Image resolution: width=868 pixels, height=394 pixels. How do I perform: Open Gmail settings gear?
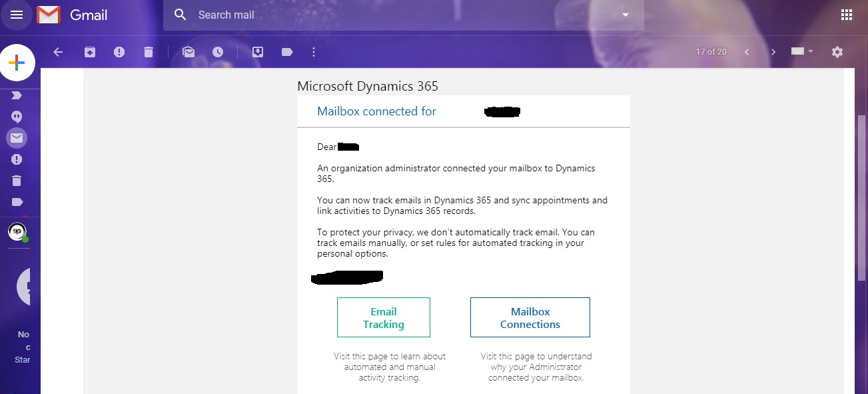point(837,52)
